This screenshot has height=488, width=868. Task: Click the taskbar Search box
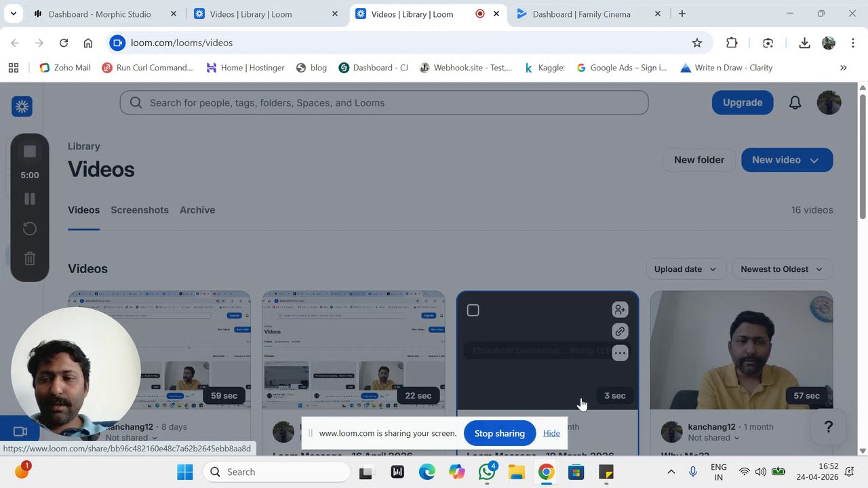(x=276, y=472)
